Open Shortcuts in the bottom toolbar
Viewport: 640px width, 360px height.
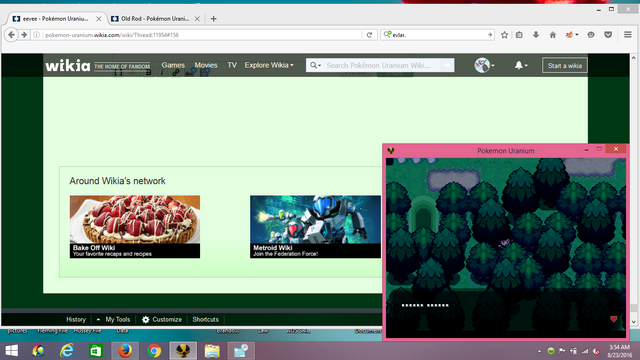click(205, 320)
